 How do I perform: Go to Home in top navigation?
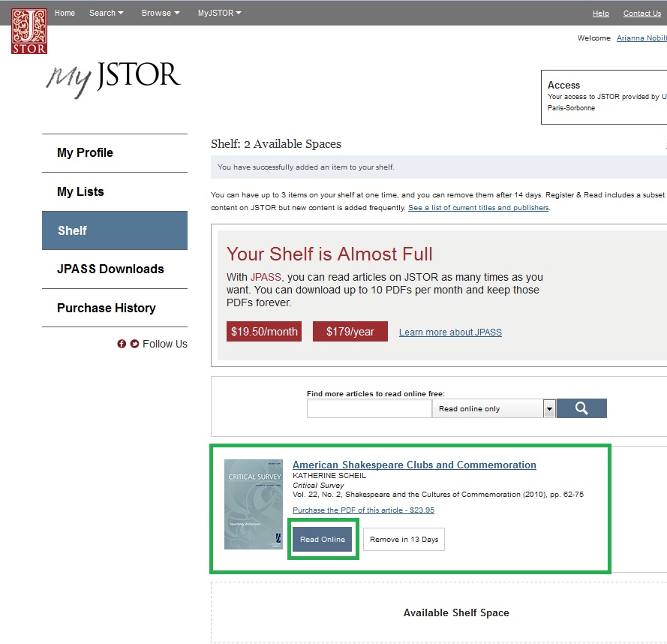(x=65, y=13)
